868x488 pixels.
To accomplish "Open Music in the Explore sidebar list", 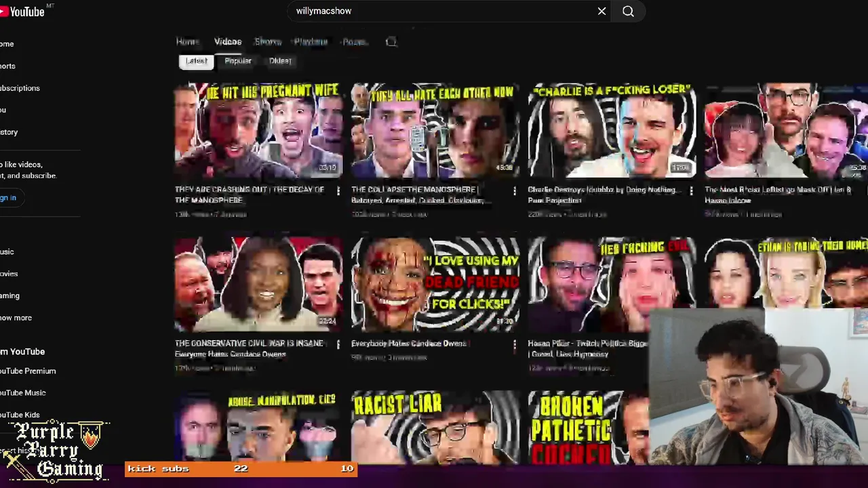I will 7,251.
